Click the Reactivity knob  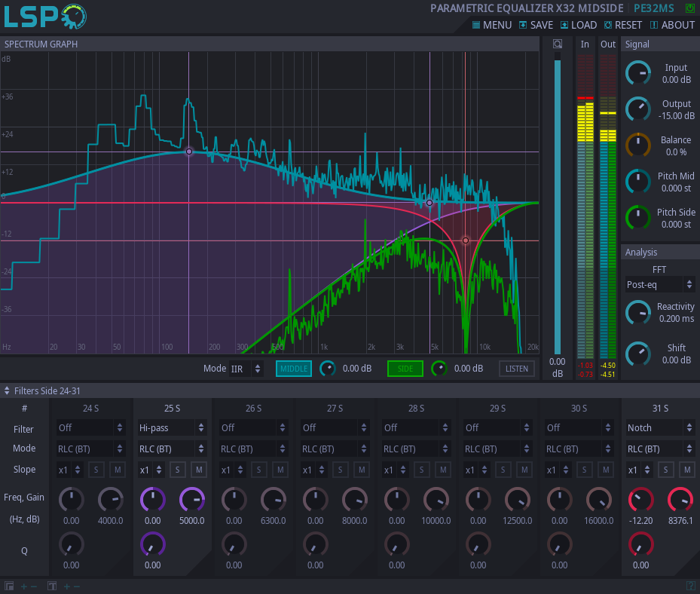tap(638, 312)
